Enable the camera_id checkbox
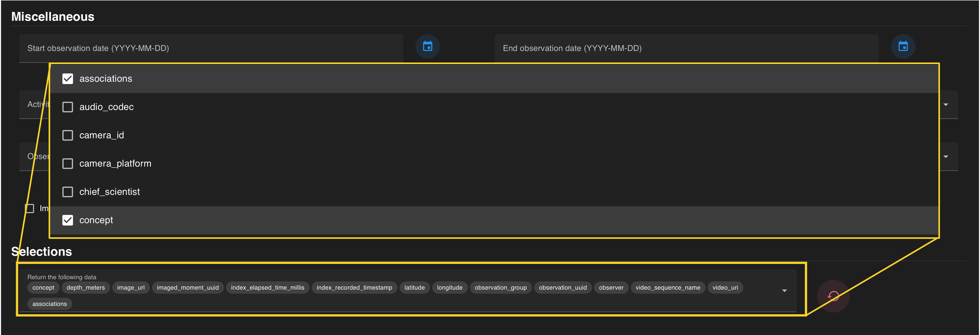980x335 pixels. tap(68, 135)
